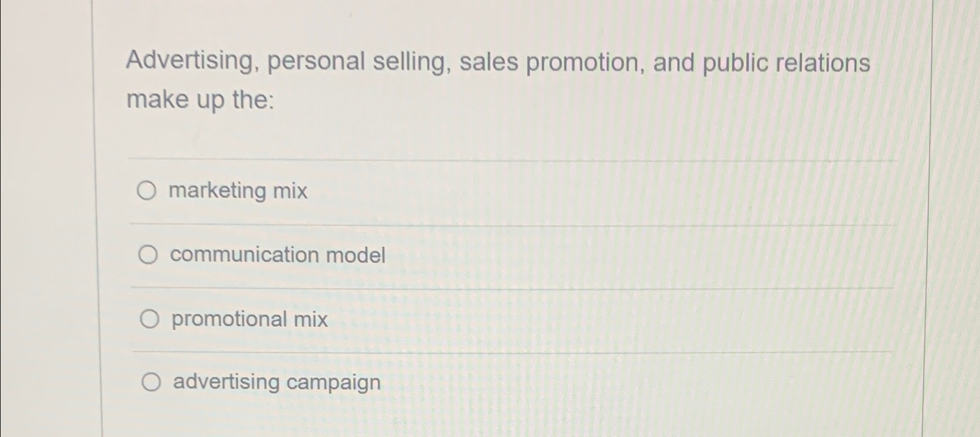
Task: Click the communication model option label
Action: click(277, 255)
